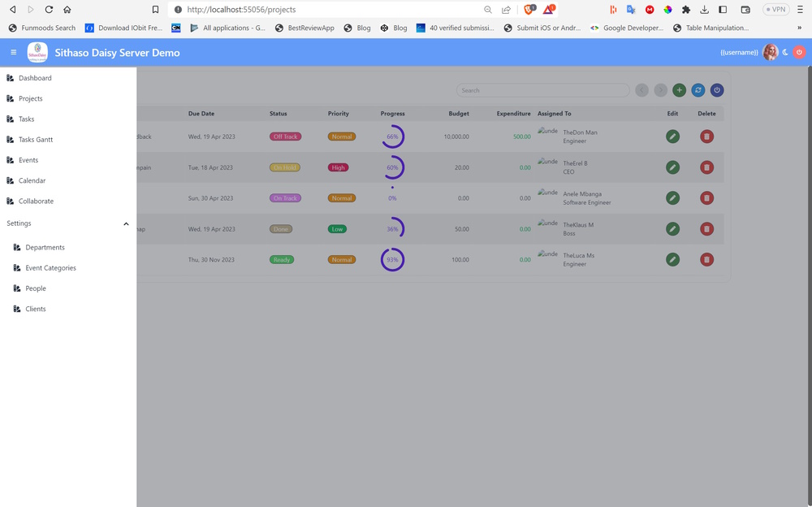Reload the page in the browser

[x=49, y=9]
